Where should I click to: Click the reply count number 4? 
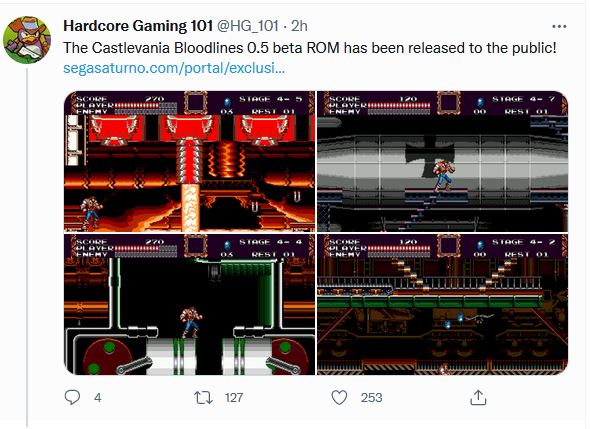click(97, 398)
